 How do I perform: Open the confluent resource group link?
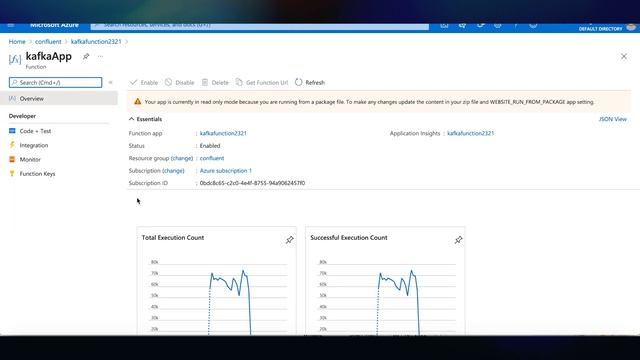click(212, 158)
